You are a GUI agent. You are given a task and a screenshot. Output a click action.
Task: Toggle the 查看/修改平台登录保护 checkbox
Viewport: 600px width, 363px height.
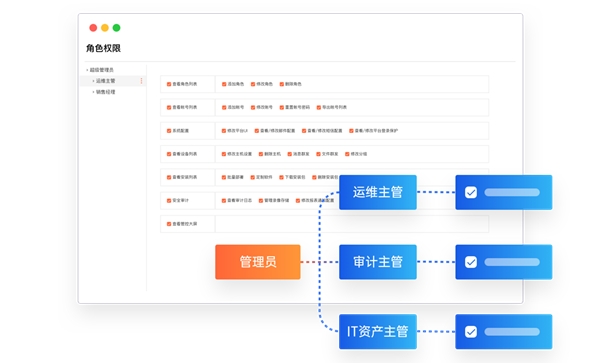(351, 131)
